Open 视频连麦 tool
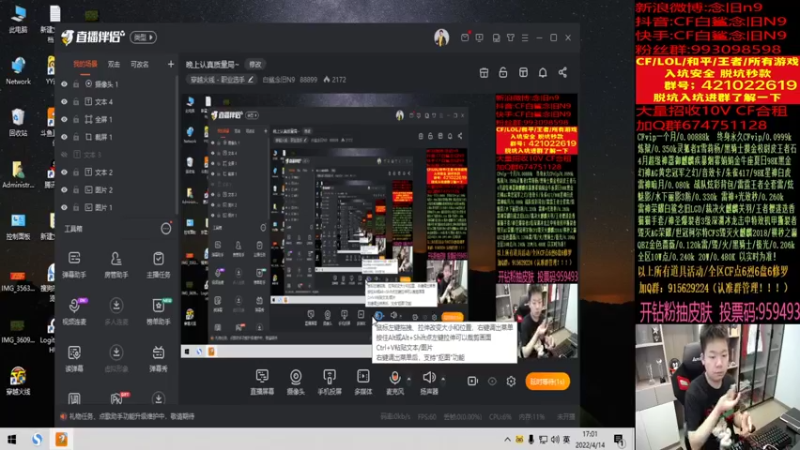The width and height of the screenshot is (800, 450). point(74,311)
